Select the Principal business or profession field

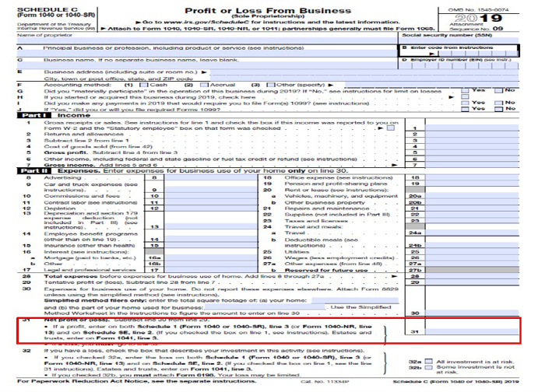[207, 54]
